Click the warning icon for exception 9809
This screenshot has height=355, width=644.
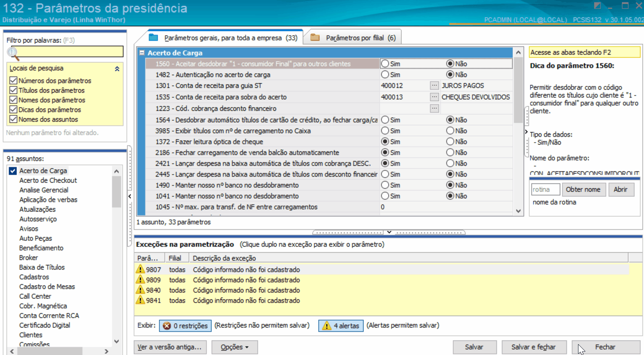[140, 280]
